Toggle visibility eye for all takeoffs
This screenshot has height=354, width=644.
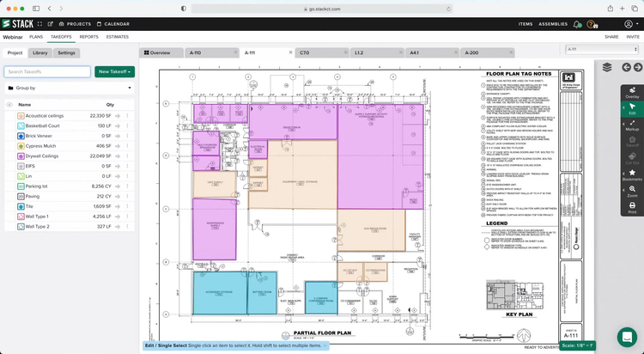pyautogui.click(x=9, y=104)
